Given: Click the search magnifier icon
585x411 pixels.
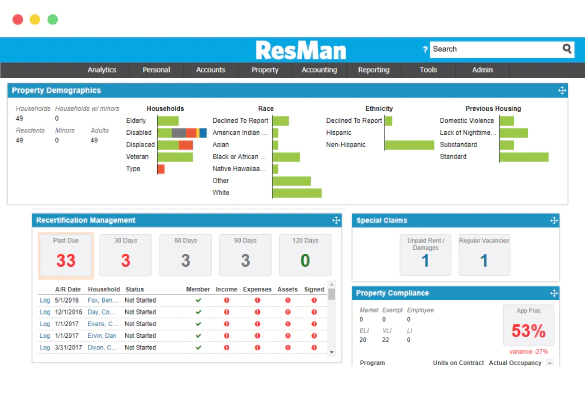Looking at the screenshot, I should [x=567, y=49].
